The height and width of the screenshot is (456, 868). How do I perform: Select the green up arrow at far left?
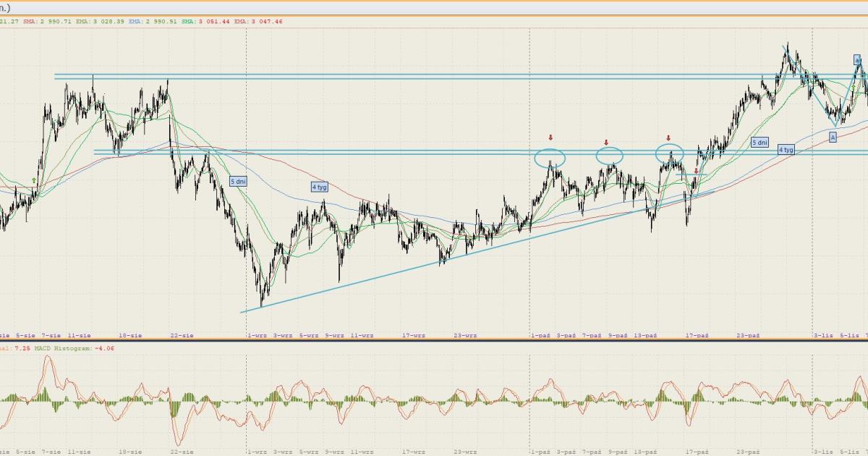pos(34,180)
